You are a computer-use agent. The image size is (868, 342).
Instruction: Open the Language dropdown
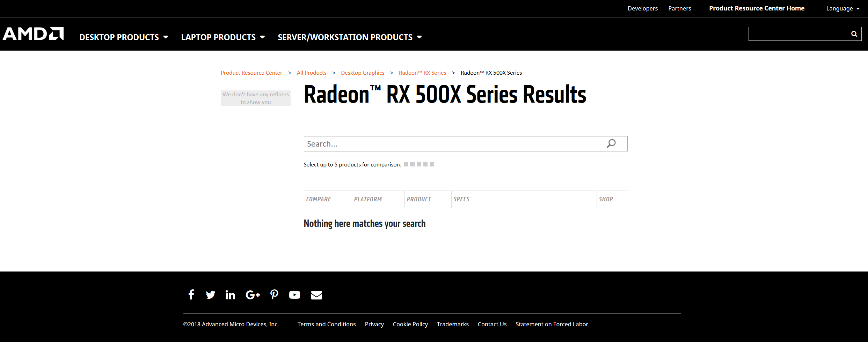(x=843, y=8)
